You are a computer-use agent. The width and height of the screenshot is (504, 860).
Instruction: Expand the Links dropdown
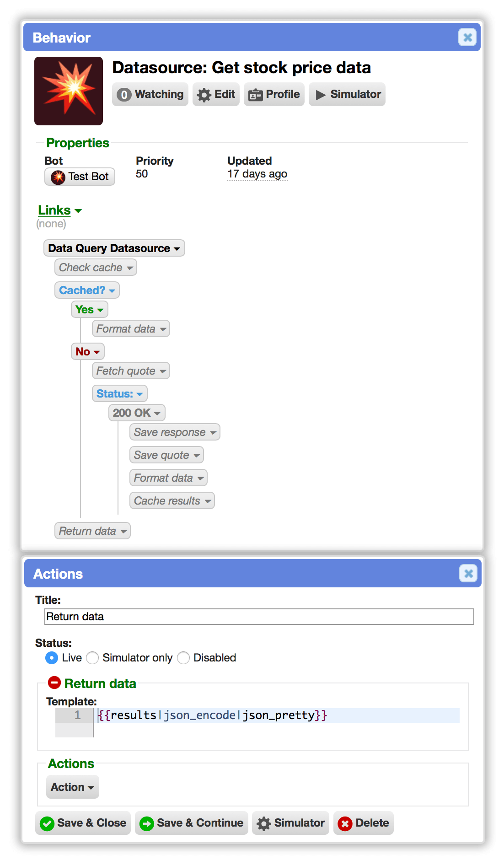[x=60, y=210]
